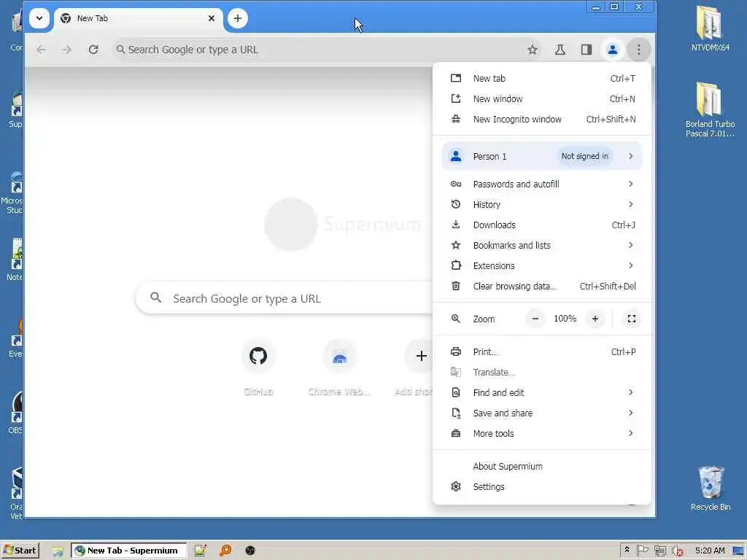Select the New Tab browser tab
The width and height of the screenshot is (747, 560).
click(x=138, y=18)
